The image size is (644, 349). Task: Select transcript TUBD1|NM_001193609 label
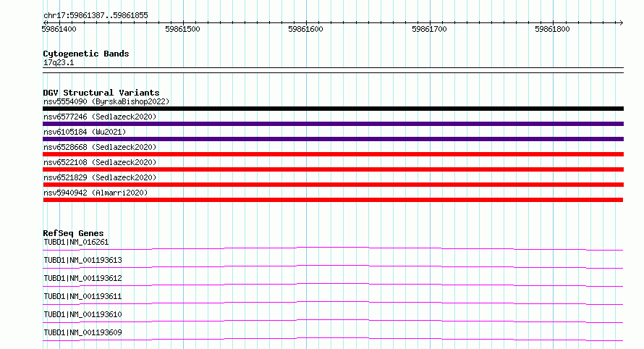(82, 332)
